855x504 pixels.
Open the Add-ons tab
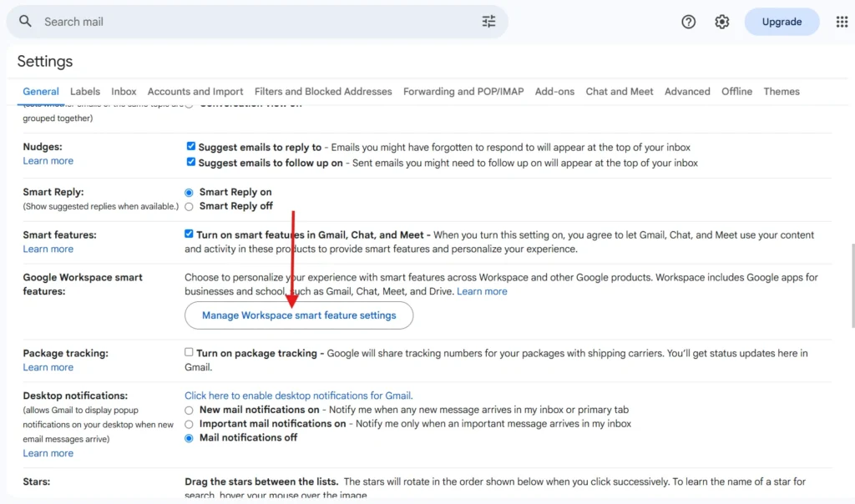(554, 92)
